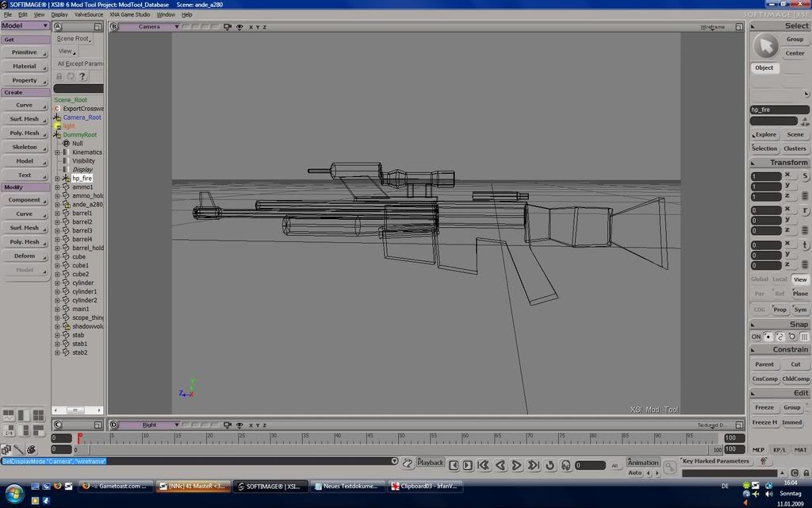Screen dimensions: 812x508
Task: Switch to the KP/L tab
Action: point(779,450)
